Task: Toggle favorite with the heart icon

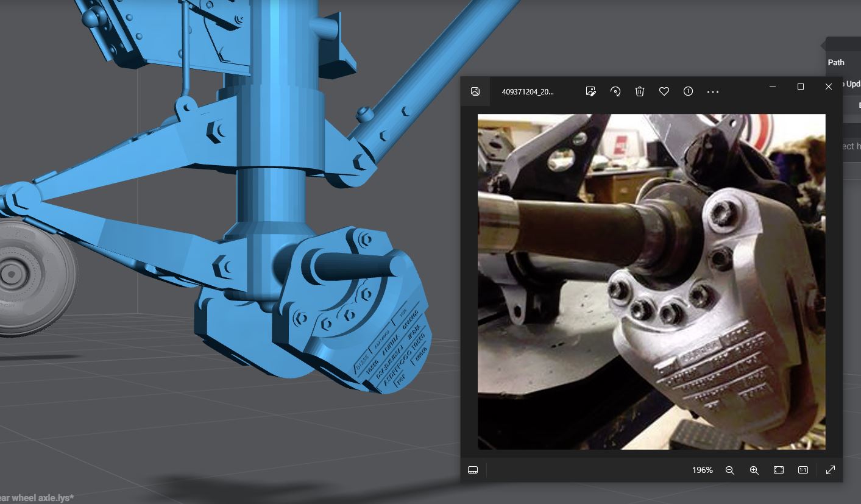Action: click(x=664, y=91)
